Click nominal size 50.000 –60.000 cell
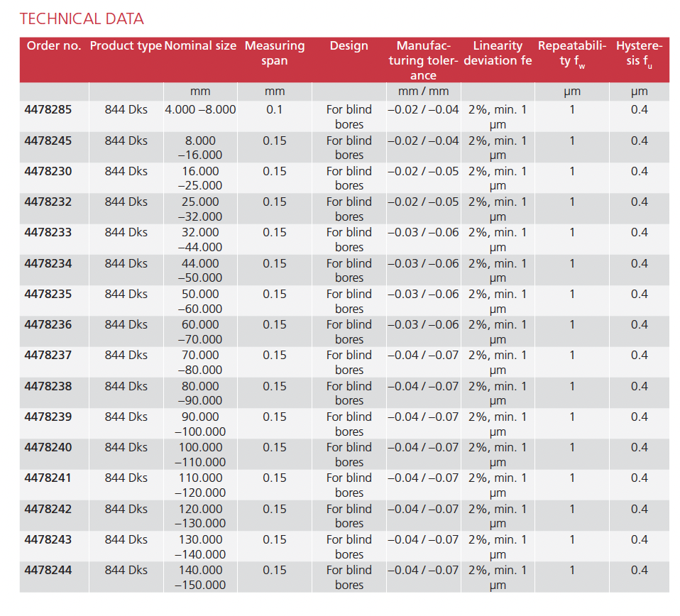This screenshot has height=616, width=680. (x=200, y=301)
